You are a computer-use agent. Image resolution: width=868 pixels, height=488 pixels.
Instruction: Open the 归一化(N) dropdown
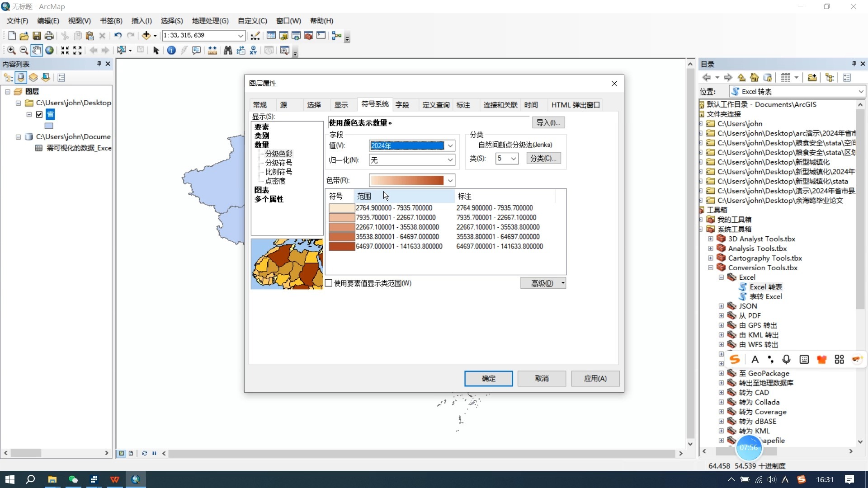(449, 160)
